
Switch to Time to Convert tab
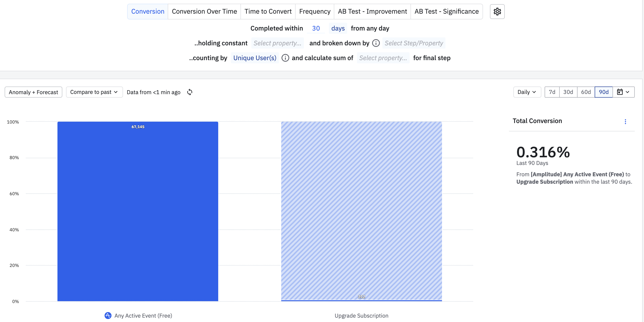pyautogui.click(x=268, y=12)
